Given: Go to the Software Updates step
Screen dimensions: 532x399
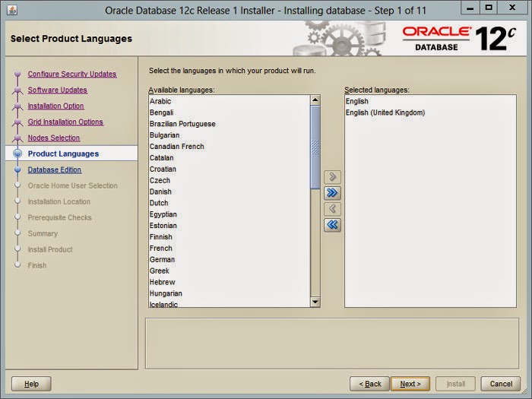Looking at the screenshot, I should click(57, 90).
